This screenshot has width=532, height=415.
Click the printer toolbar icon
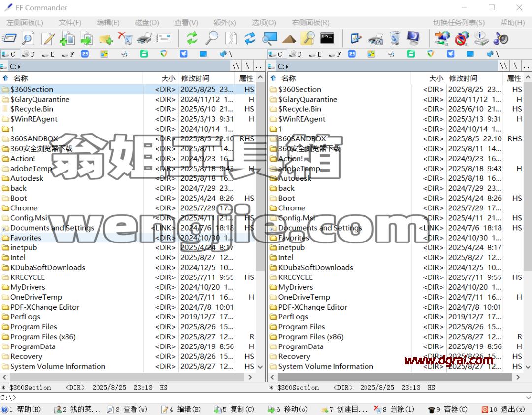(144, 38)
